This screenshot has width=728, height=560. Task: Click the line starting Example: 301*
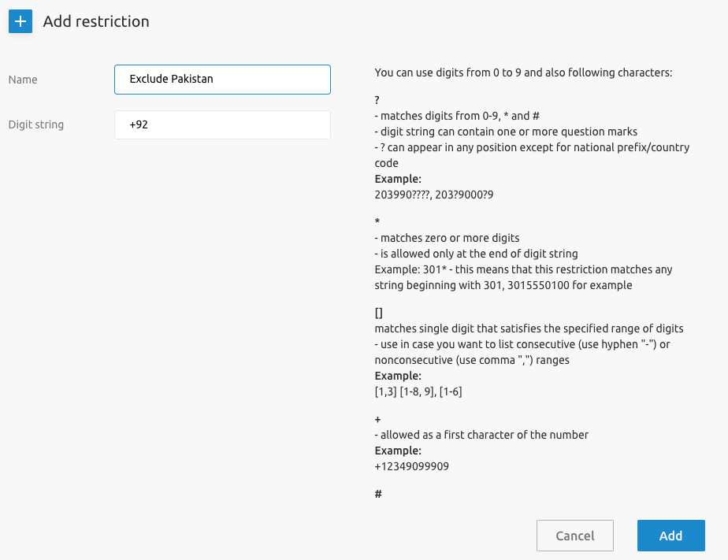tap(523, 269)
